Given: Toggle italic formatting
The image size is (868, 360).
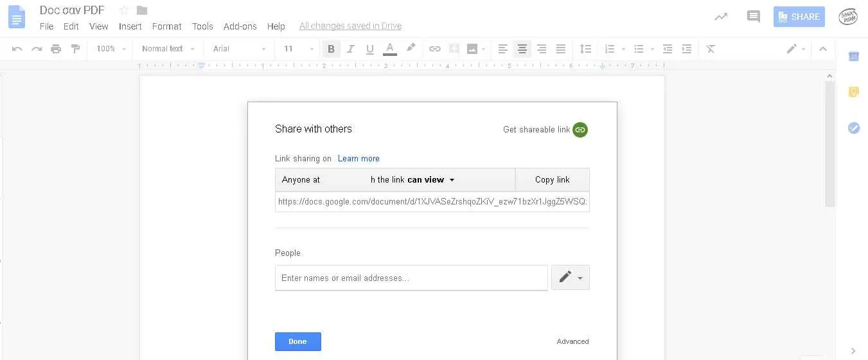Looking at the screenshot, I should 351,49.
